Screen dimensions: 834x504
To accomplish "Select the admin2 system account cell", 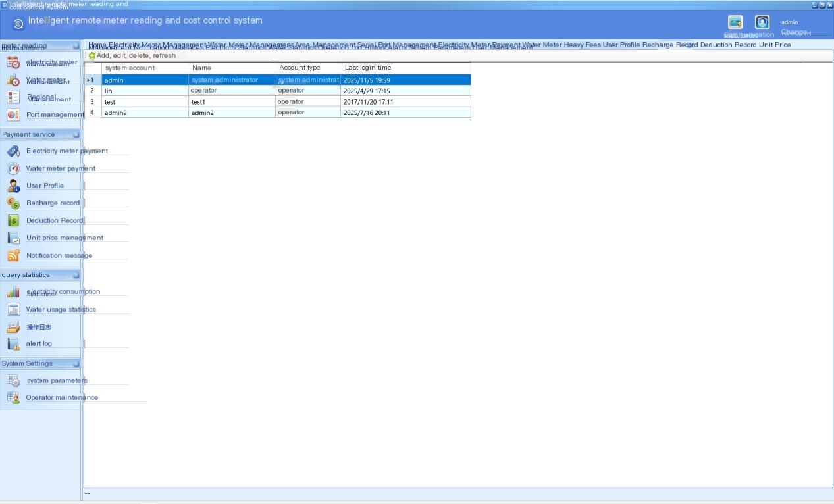I will point(145,113).
